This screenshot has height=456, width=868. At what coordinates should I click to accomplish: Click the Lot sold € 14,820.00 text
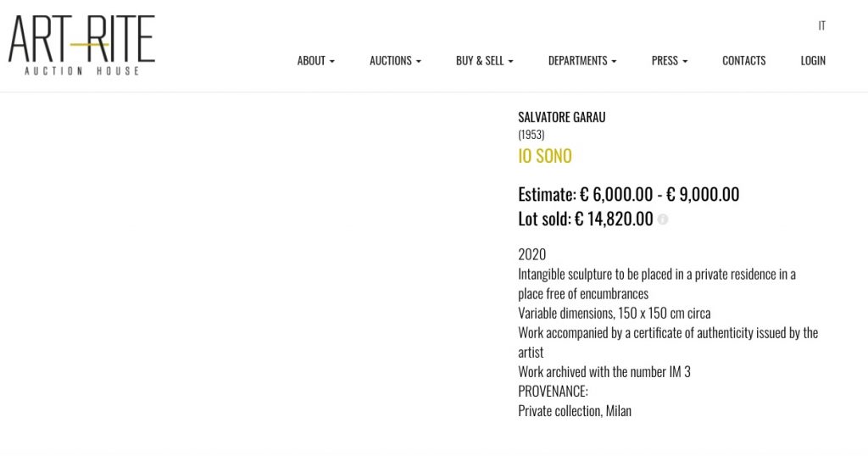tap(585, 219)
